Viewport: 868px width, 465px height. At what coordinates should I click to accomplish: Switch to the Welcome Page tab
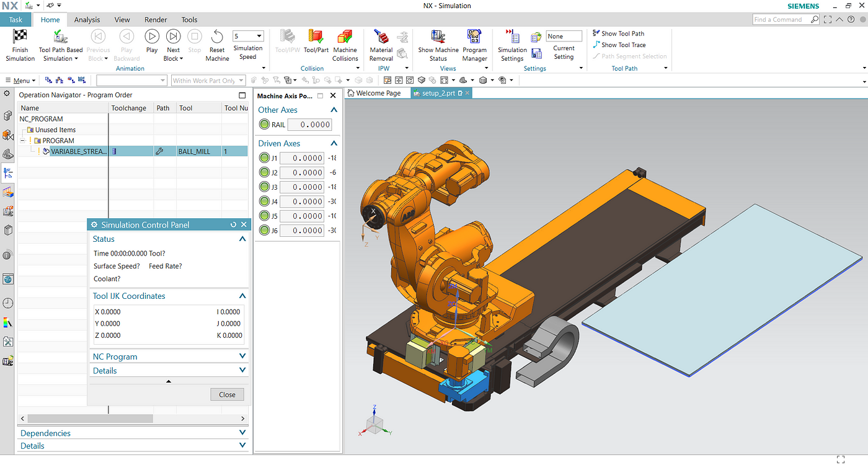[x=373, y=93]
